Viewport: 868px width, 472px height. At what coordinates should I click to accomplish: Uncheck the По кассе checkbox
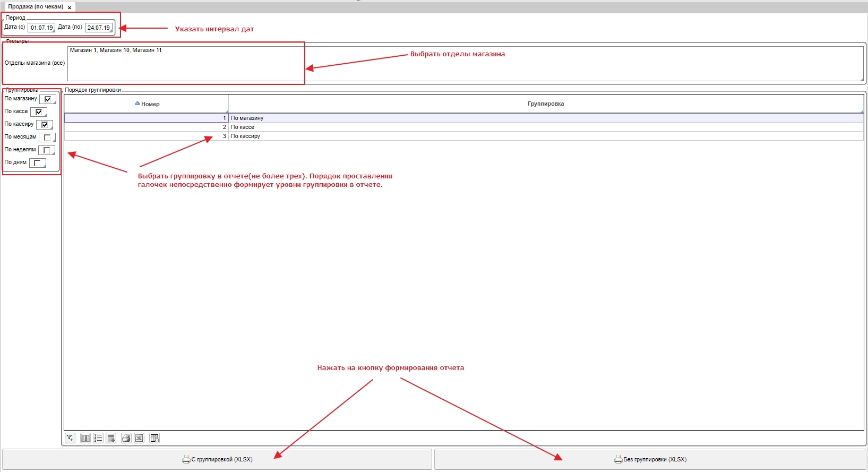(x=39, y=112)
